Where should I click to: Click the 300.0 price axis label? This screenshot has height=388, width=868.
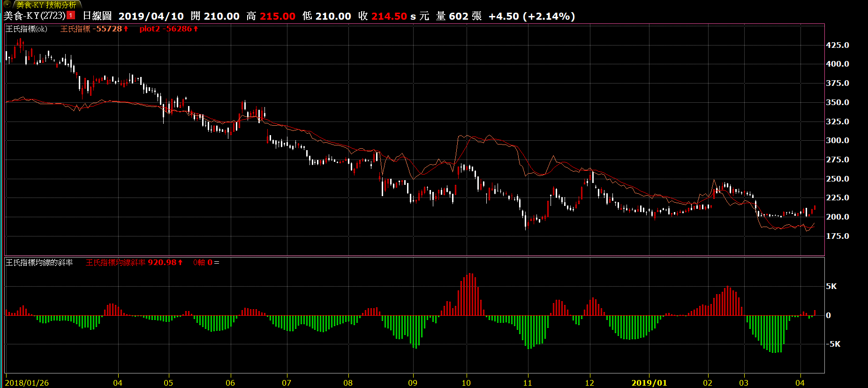(x=837, y=140)
